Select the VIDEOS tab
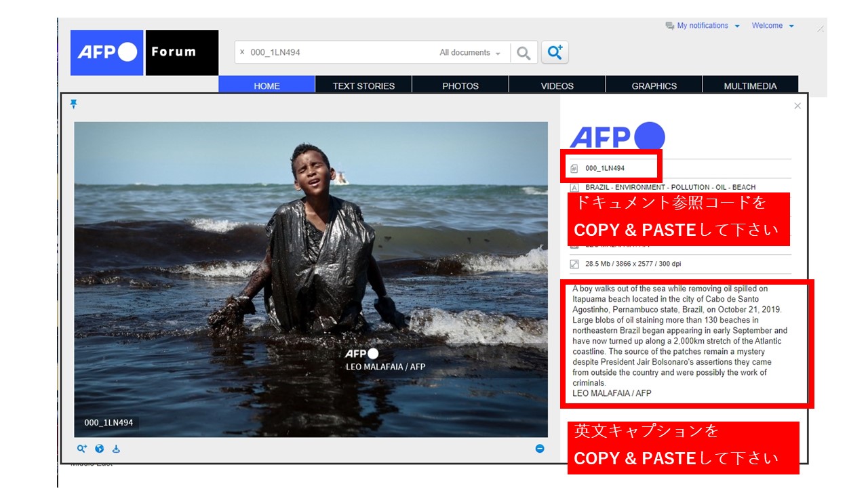Image resolution: width=868 pixels, height=488 pixels. (557, 86)
